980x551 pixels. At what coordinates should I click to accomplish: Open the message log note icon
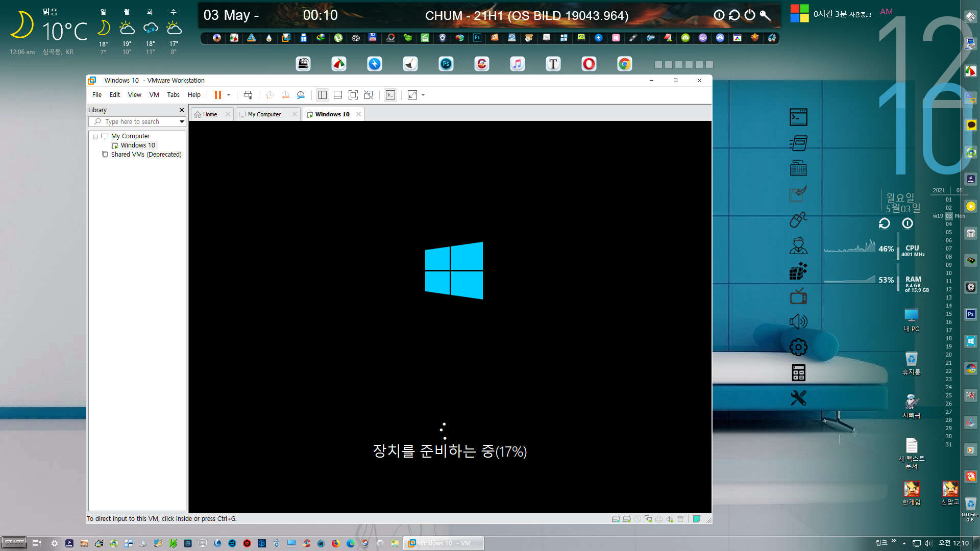[x=696, y=519]
